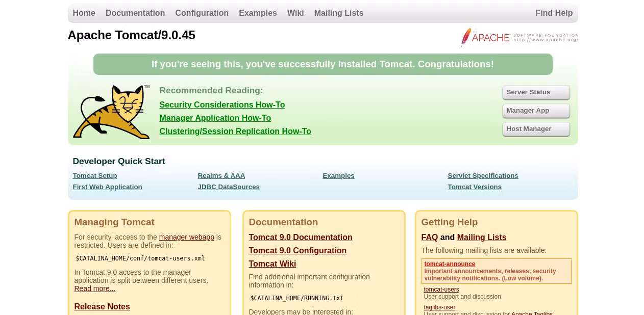Click the $CATALINA_HOME/conf/tomcat-users.xml path text
Image resolution: width=644 pixels, height=315 pixels.
[140, 258]
